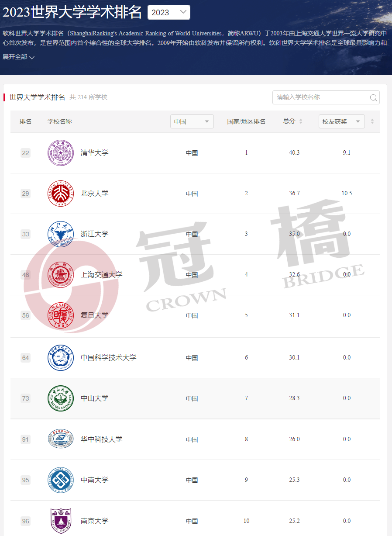Click the total score 28.3
Screen dimensions: 392x536
pyautogui.click(x=294, y=398)
